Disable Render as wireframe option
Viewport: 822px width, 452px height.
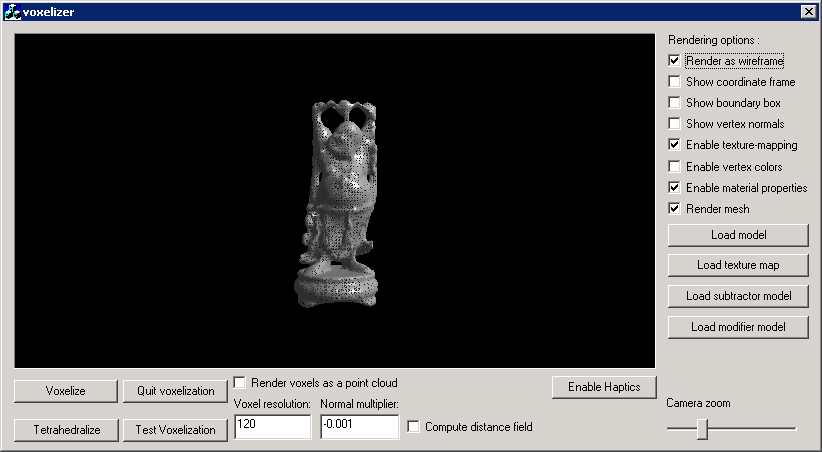pyautogui.click(x=675, y=61)
